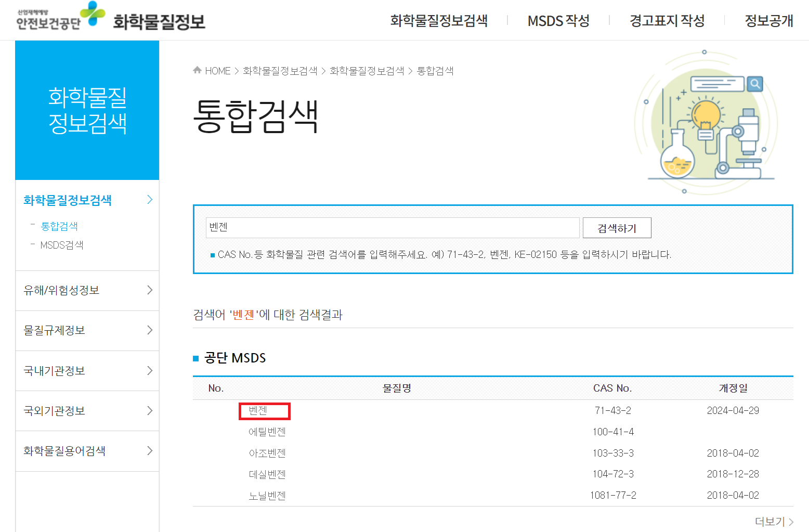Open the 아조벤젠 search result
This screenshot has height=532, width=809.
pyautogui.click(x=267, y=453)
